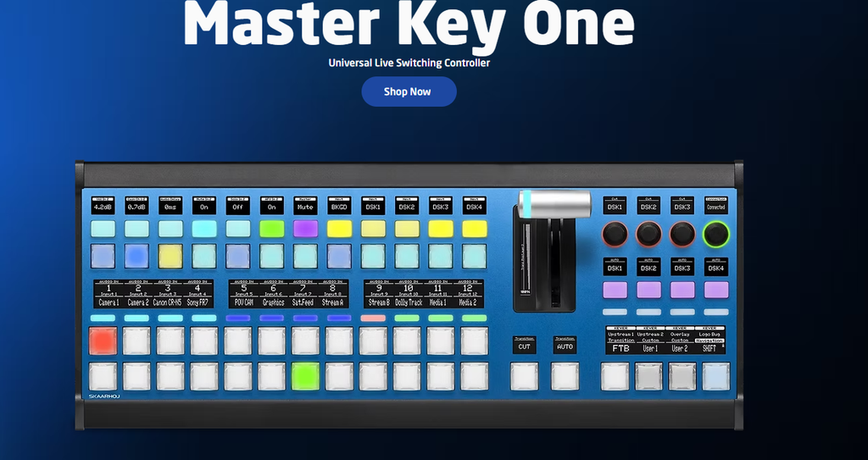The width and height of the screenshot is (868, 460).
Task: Click the green lit button in the bottom row
Action: pyautogui.click(x=305, y=376)
